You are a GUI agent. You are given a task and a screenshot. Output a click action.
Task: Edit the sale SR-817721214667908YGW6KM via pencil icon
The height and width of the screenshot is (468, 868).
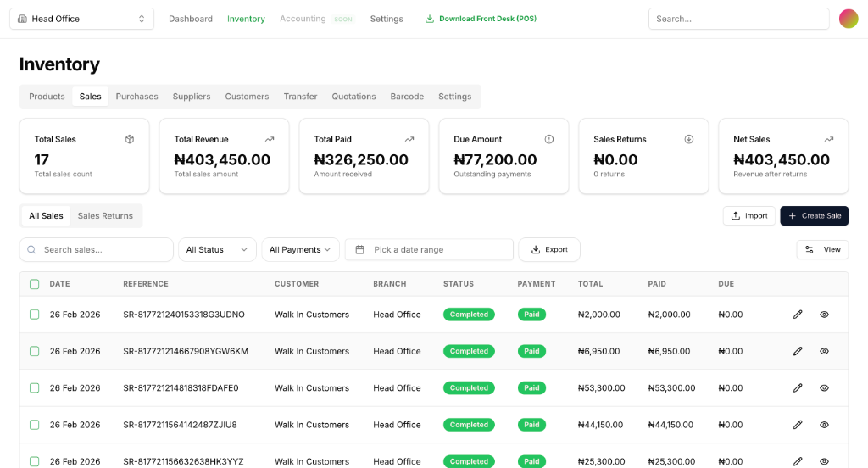[798, 351]
